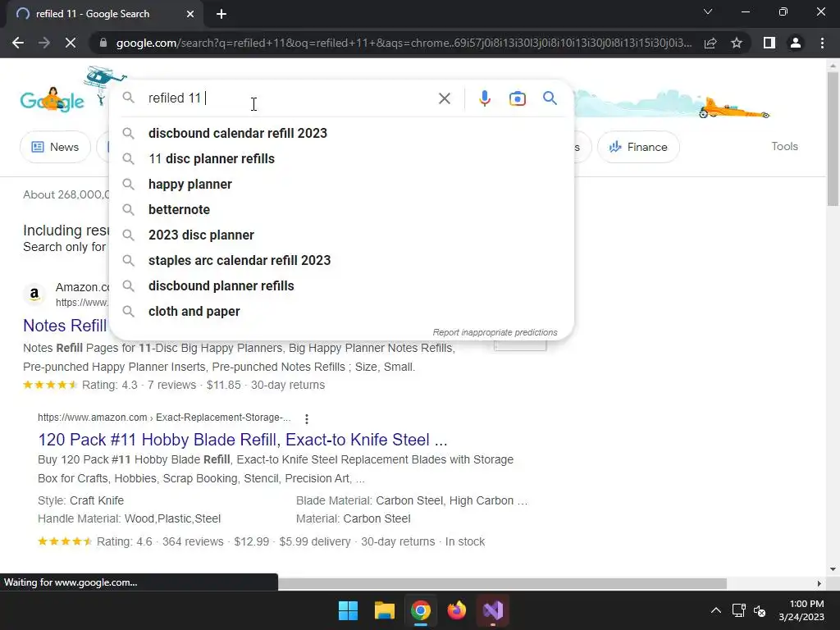The height and width of the screenshot is (630, 840).
Task: Click the amazon.com Exact-Replacement-Storage URL
Action: pyautogui.click(x=164, y=418)
